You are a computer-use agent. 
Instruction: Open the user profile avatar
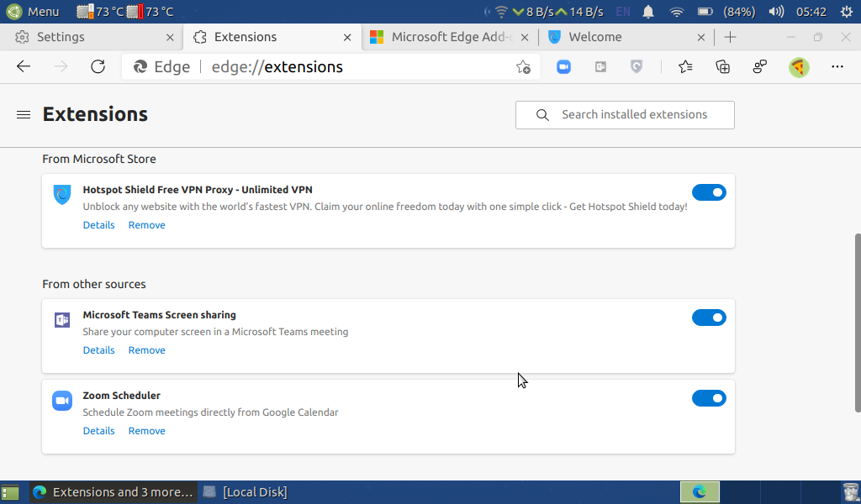(799, 67)
